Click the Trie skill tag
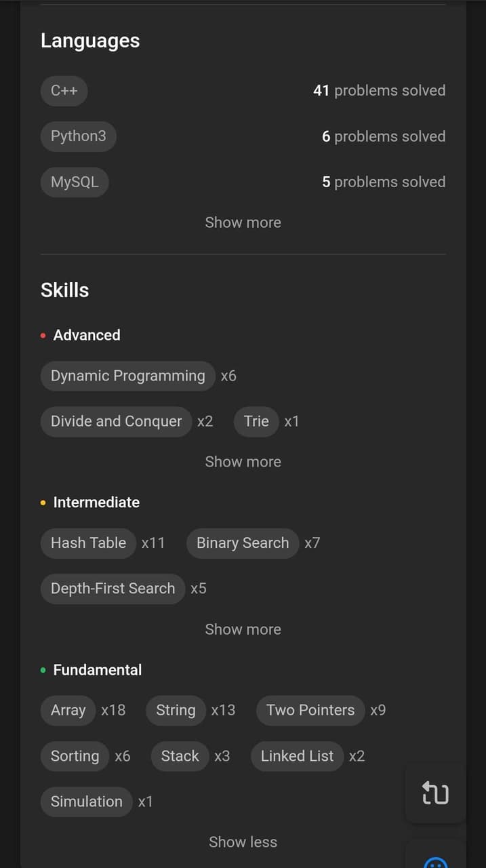 (x=256, y=421)
